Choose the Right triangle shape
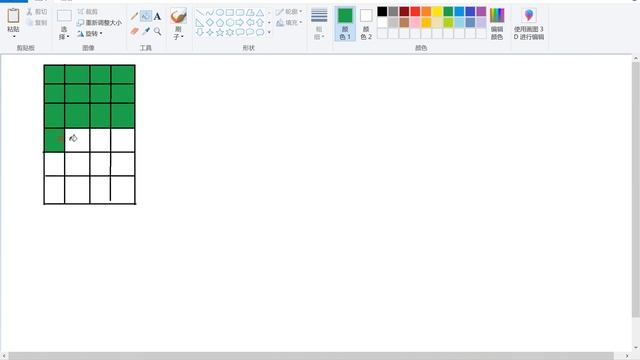The height and width of the screenshot is (360, 640). click(x=200, y=22)
